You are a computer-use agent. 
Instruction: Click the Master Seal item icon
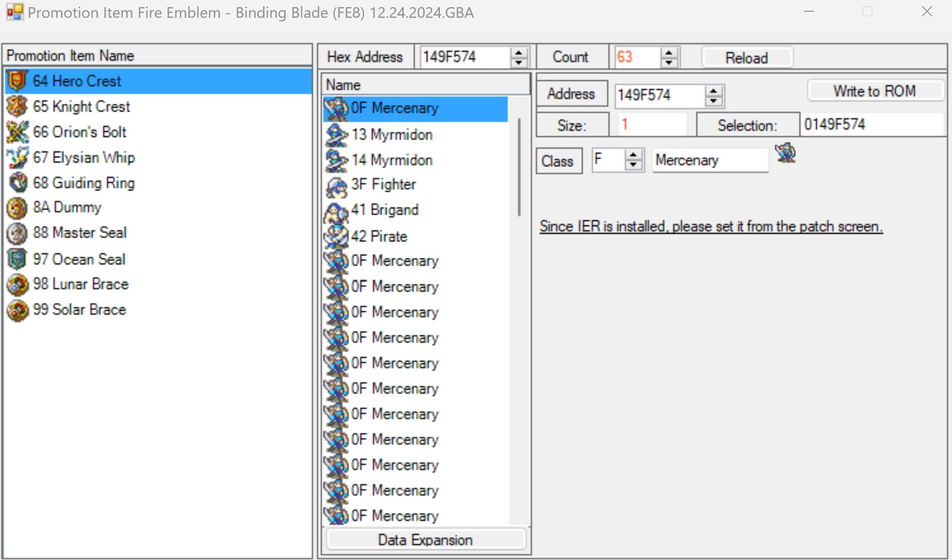[17, 233]
